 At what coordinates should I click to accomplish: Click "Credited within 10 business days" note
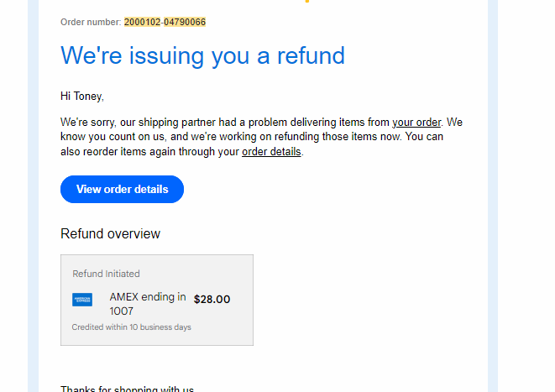click(x=131, y=327)
